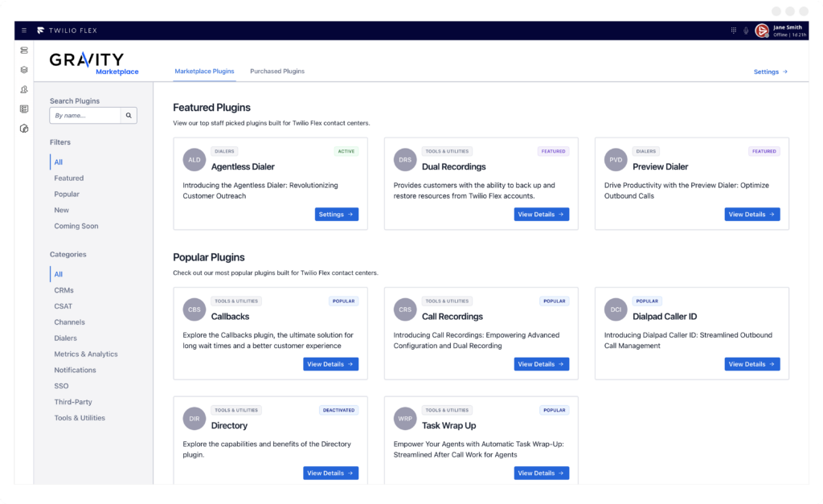
Task: Open Settings for the Agentless Dialer plugin
Action: 336,214
